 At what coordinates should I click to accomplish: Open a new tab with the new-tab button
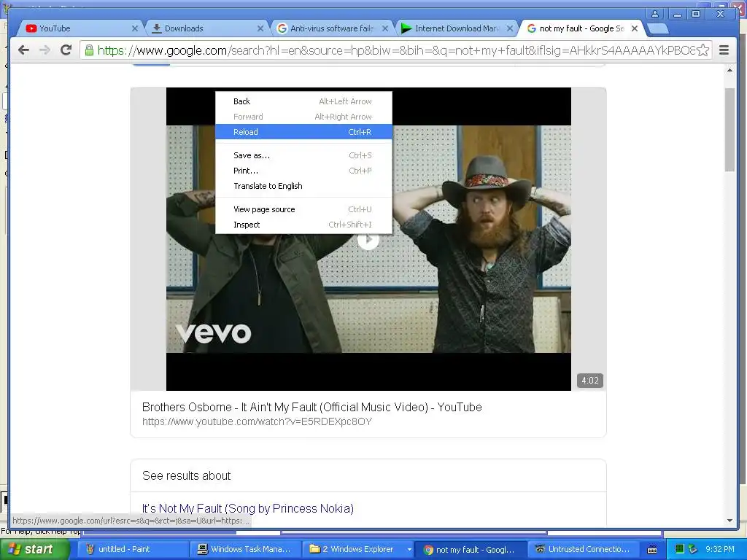pos(658,28)
